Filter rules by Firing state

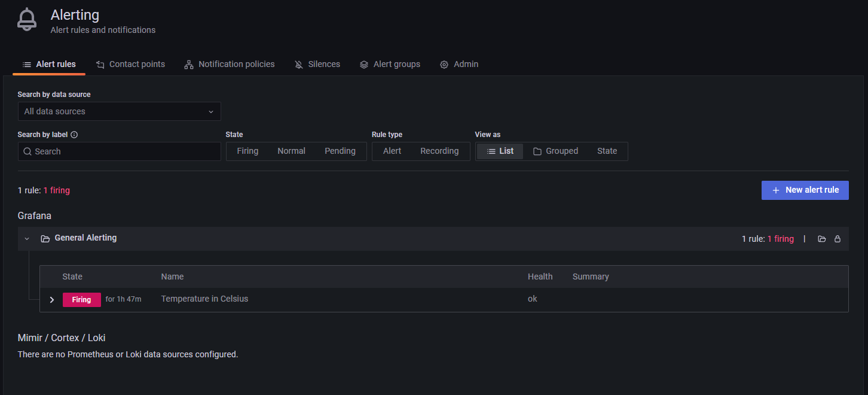coord(247,151)
